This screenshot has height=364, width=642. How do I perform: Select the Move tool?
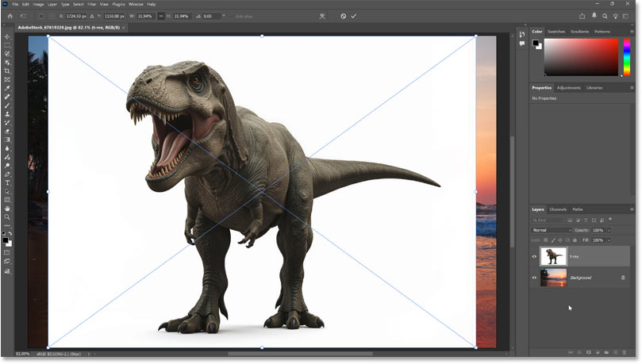click(7, 36)
